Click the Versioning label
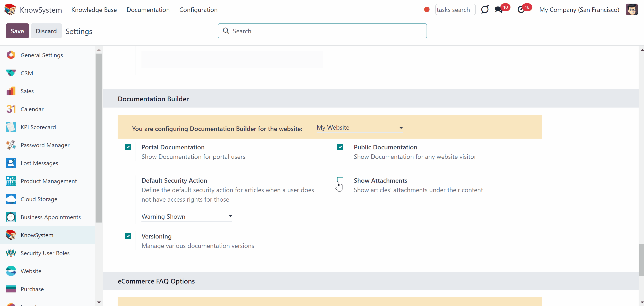644x306 pixels. [x=157, y=236]
